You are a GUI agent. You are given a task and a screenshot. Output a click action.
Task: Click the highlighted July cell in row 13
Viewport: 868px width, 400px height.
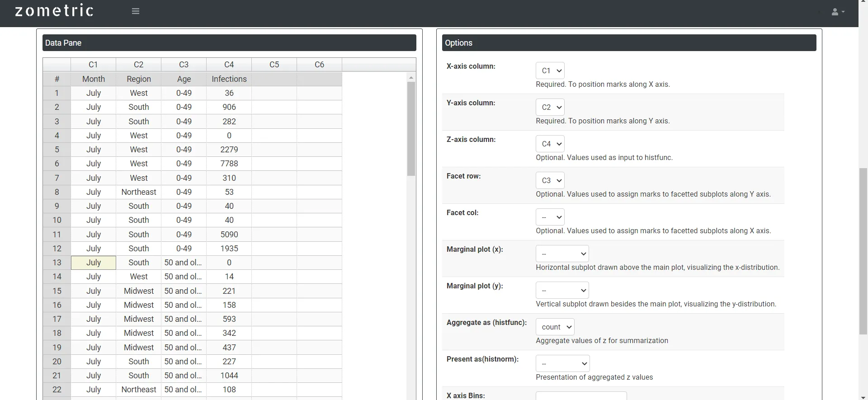pyautogui.click(x=94, y=263)
